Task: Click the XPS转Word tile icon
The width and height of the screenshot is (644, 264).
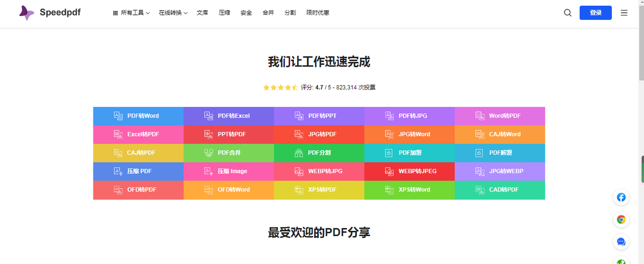Action: coord(390,190)
